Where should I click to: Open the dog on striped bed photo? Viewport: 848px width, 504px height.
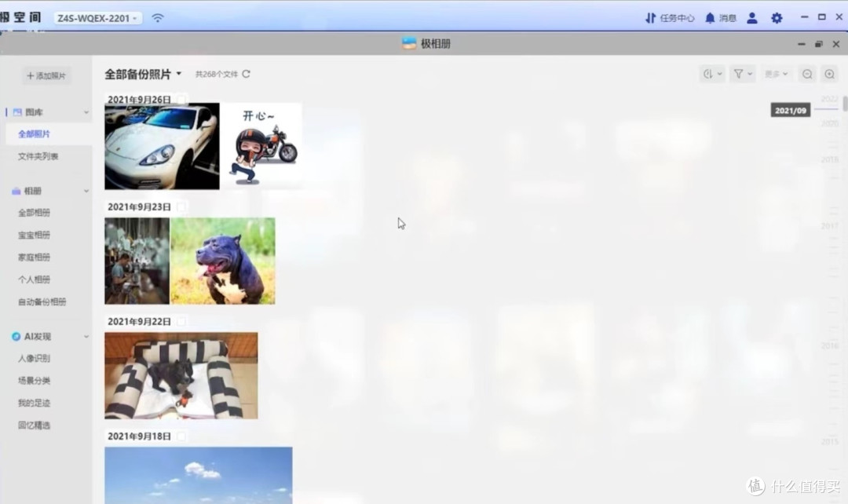click(x=181, y=375)
